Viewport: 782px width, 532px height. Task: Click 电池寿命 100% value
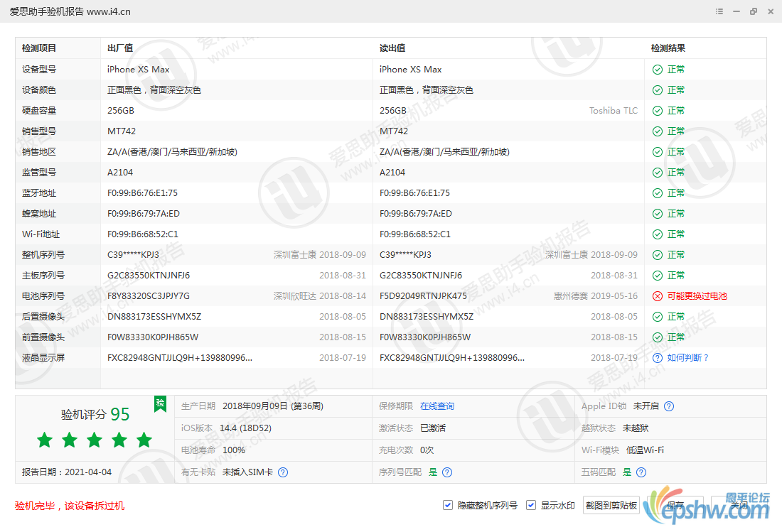(233, 450)
